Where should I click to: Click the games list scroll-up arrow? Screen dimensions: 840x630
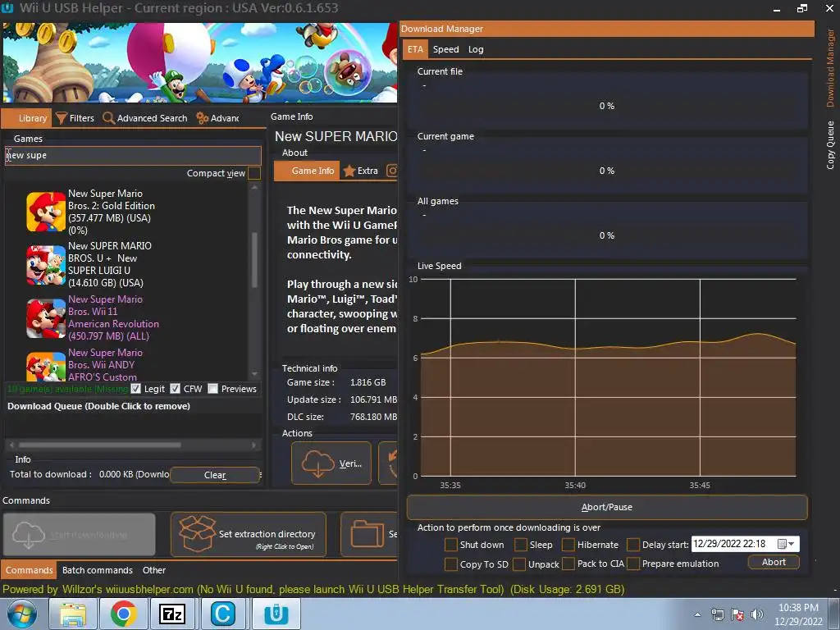[x=254, y=188]
